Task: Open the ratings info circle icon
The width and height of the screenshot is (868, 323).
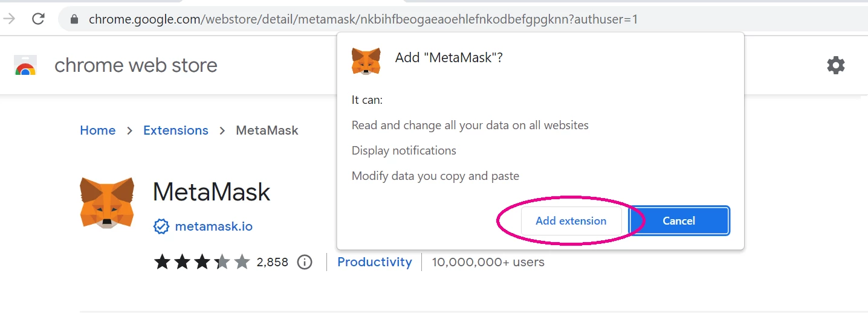Action: [305, 262]
